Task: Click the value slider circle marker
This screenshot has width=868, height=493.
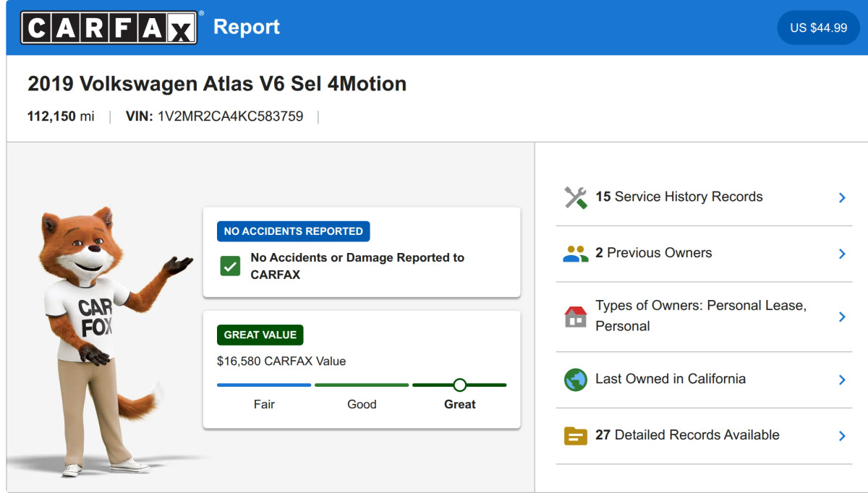Action: [x=459, y=385]
